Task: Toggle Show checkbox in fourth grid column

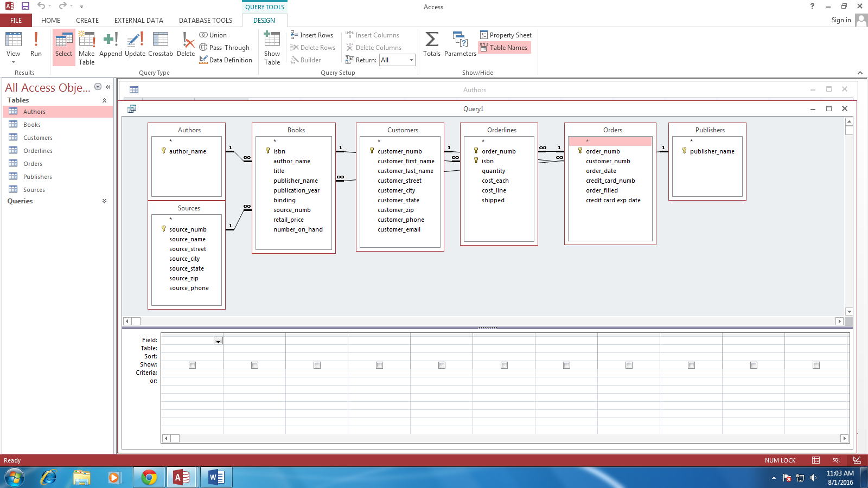Action: click(379, 365)
